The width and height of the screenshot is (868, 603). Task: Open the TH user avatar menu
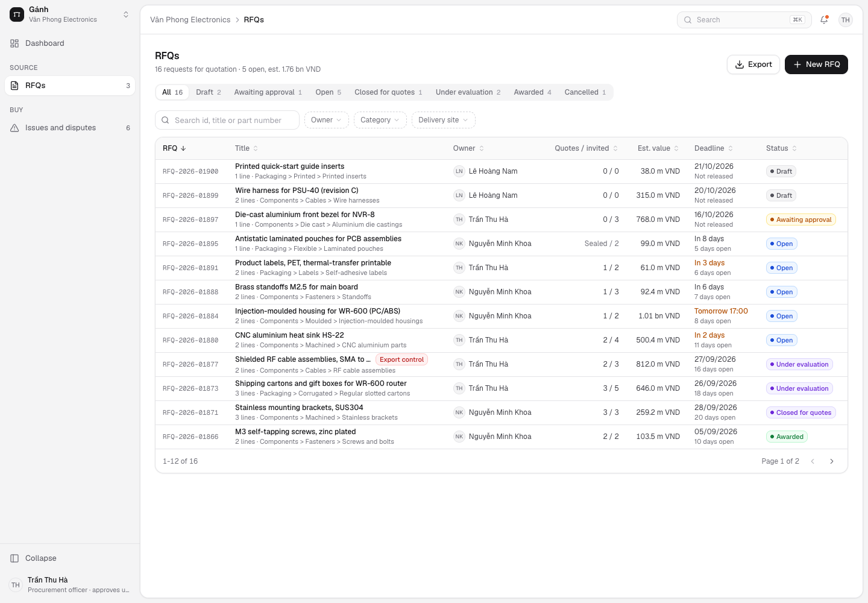[x=846, y=20]
